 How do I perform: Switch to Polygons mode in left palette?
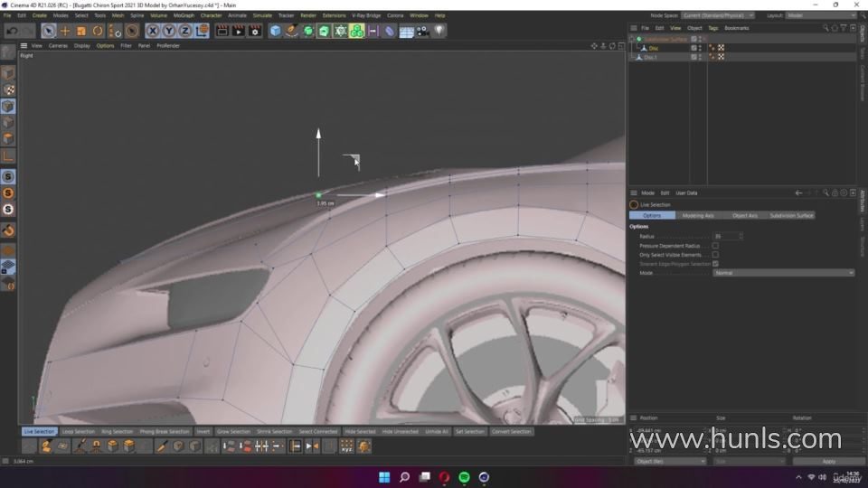pos(8,138)
